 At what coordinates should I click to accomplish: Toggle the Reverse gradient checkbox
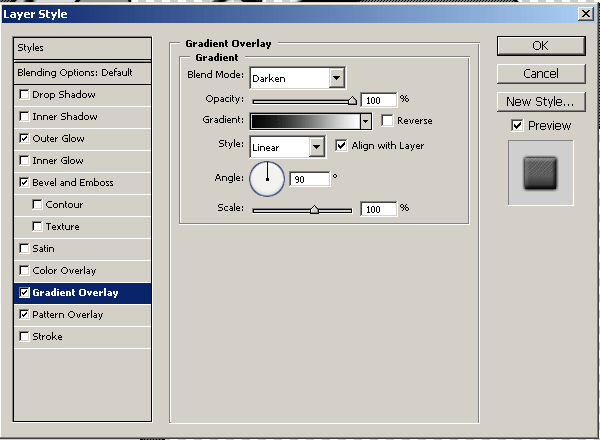[387, 121]
